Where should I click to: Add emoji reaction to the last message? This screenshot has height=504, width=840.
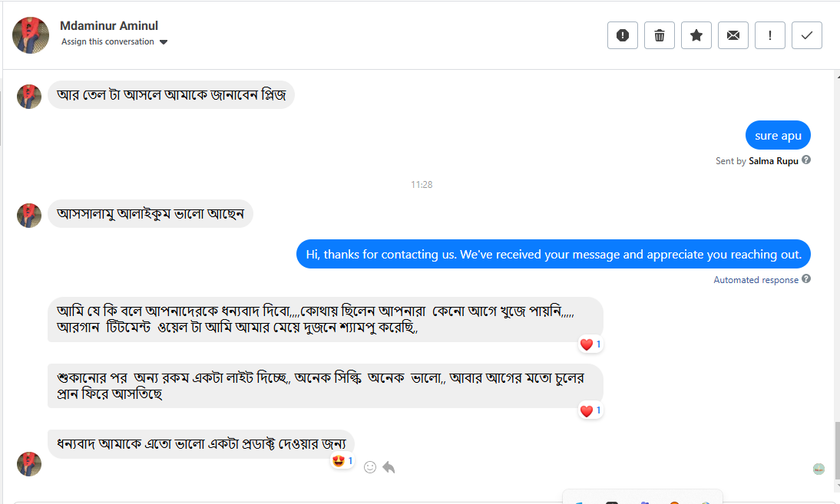point(370,466)
